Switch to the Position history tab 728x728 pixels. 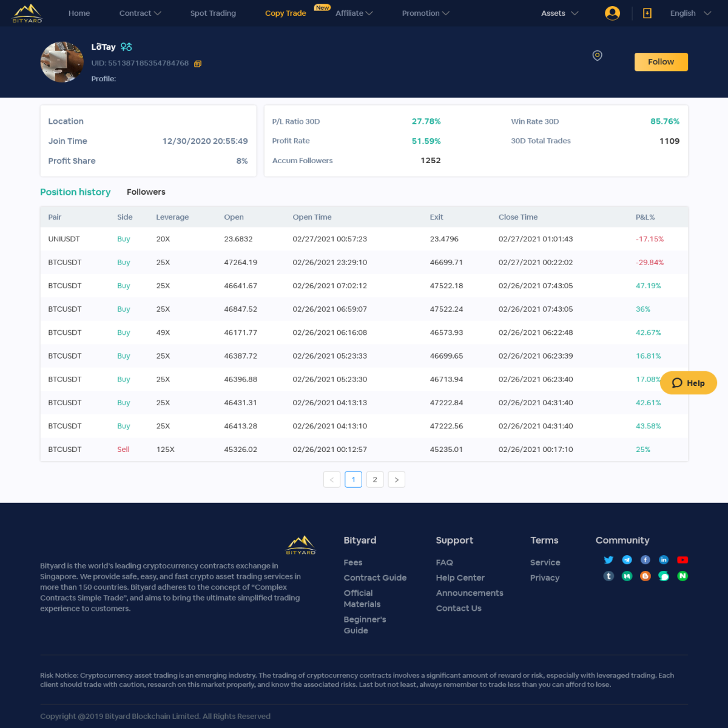tap(75, 192)
